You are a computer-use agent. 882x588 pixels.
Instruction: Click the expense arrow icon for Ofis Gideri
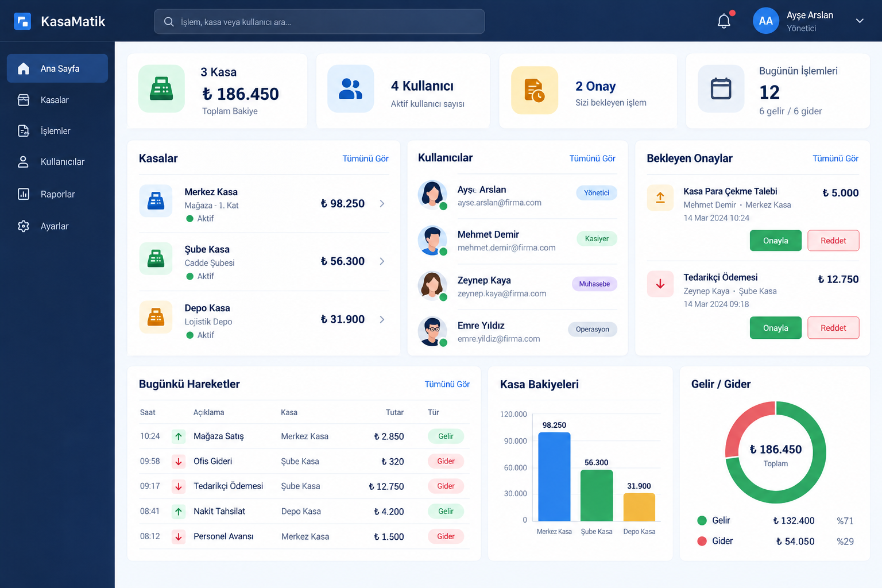(179, 461)
